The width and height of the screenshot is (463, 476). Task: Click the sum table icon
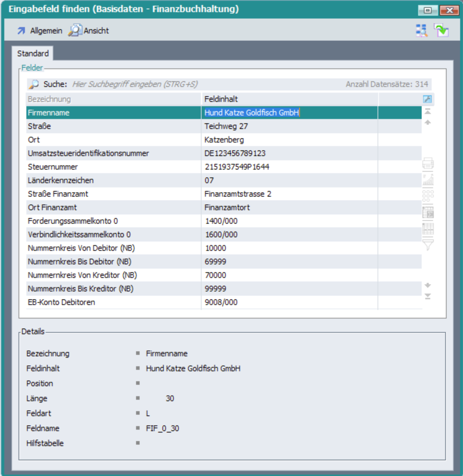(428, 212)
